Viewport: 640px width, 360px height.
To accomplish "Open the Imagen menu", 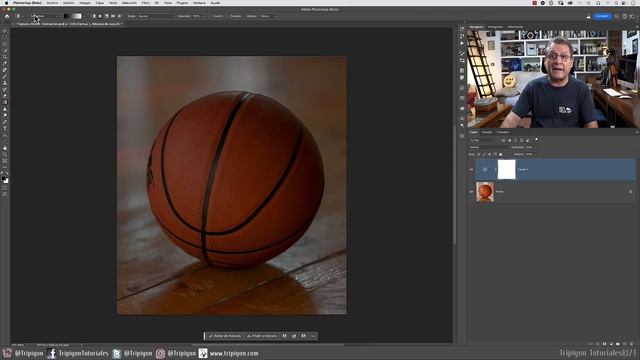I will [x=85, y=3].
